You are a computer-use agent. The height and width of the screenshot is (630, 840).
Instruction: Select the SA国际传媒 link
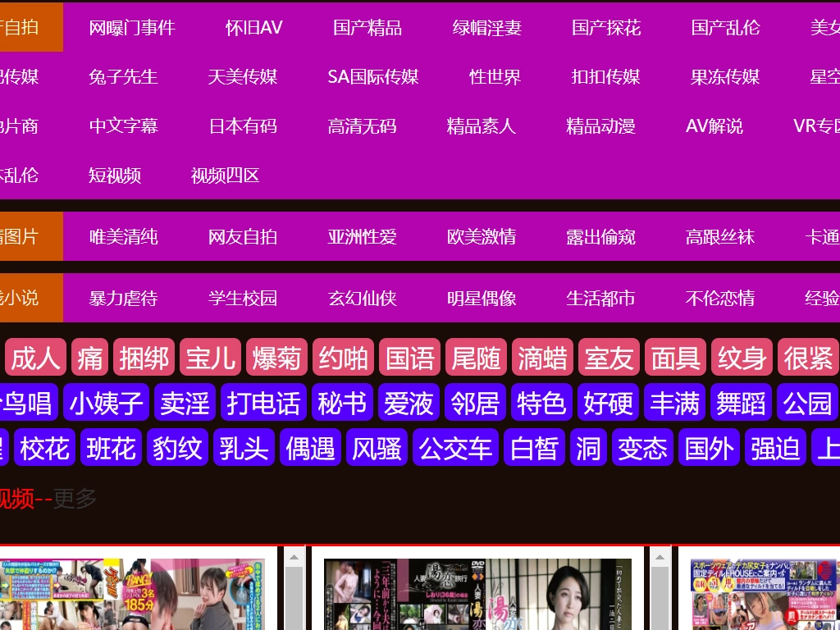pos(373,76)
